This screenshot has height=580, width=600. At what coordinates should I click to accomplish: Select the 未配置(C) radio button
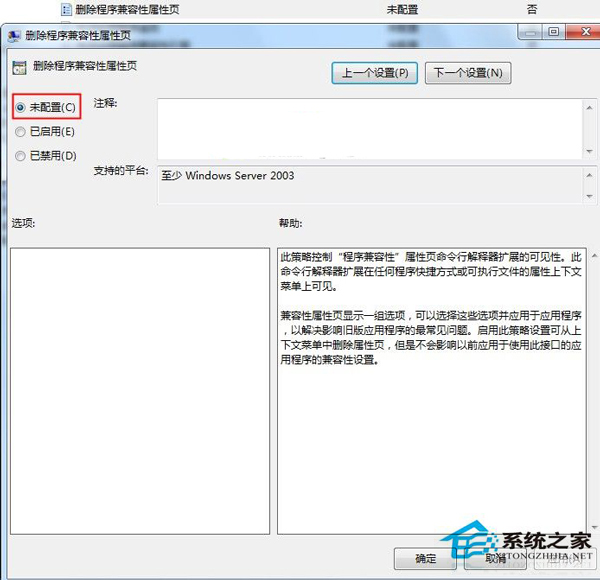(20, 108)
